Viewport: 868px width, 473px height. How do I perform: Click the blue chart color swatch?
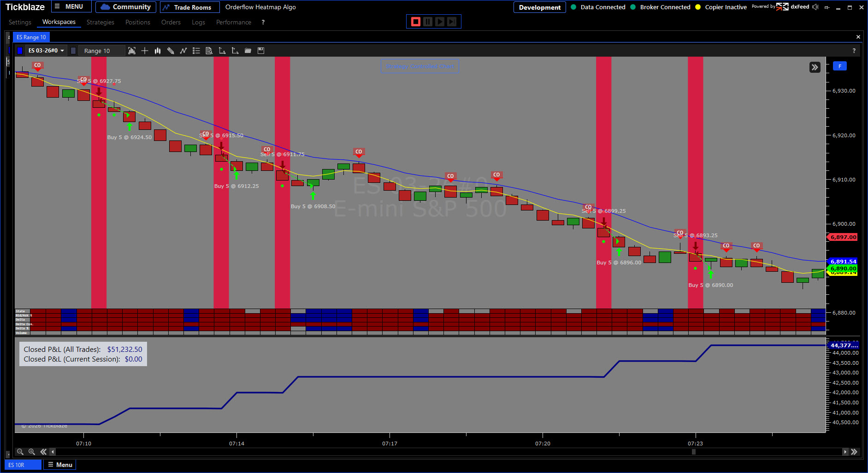(x=19, y=51)
